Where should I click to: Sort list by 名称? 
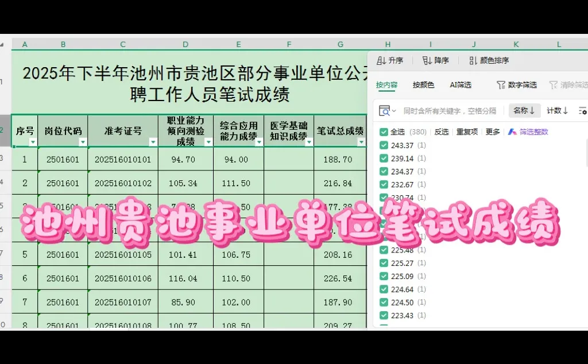point(524,111)
